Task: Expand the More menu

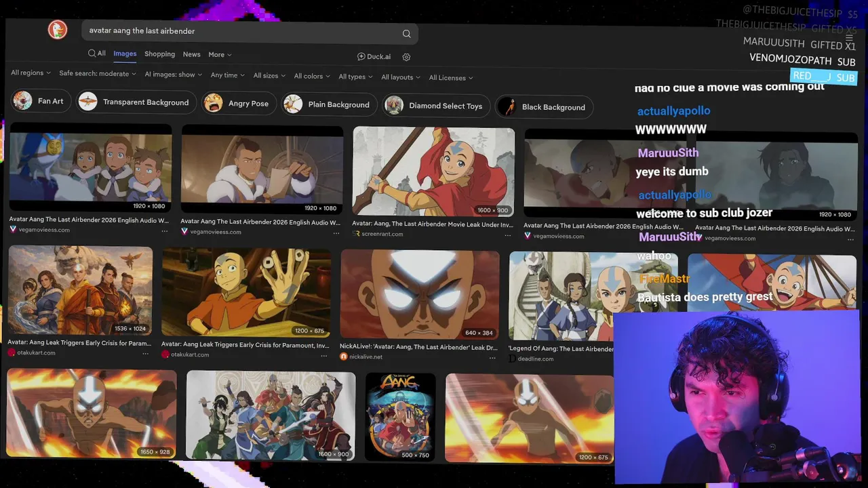Action: pos(220,55)
